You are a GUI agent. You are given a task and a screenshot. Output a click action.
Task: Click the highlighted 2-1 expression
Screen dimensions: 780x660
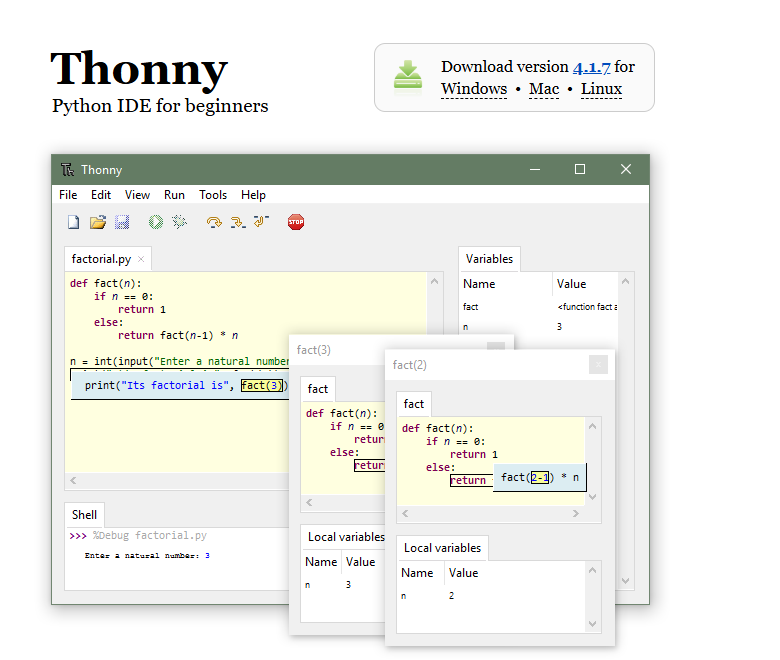(540, 478)
